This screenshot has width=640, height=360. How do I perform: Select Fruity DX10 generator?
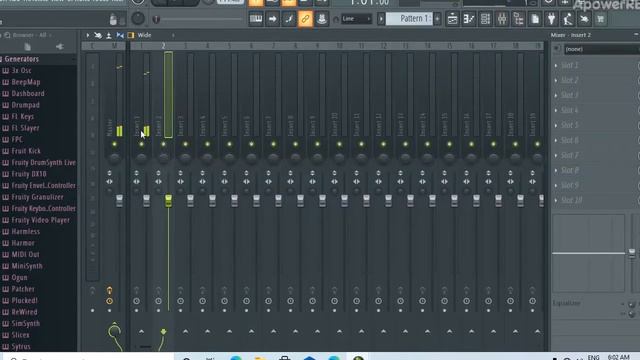(x=29, y=174)
